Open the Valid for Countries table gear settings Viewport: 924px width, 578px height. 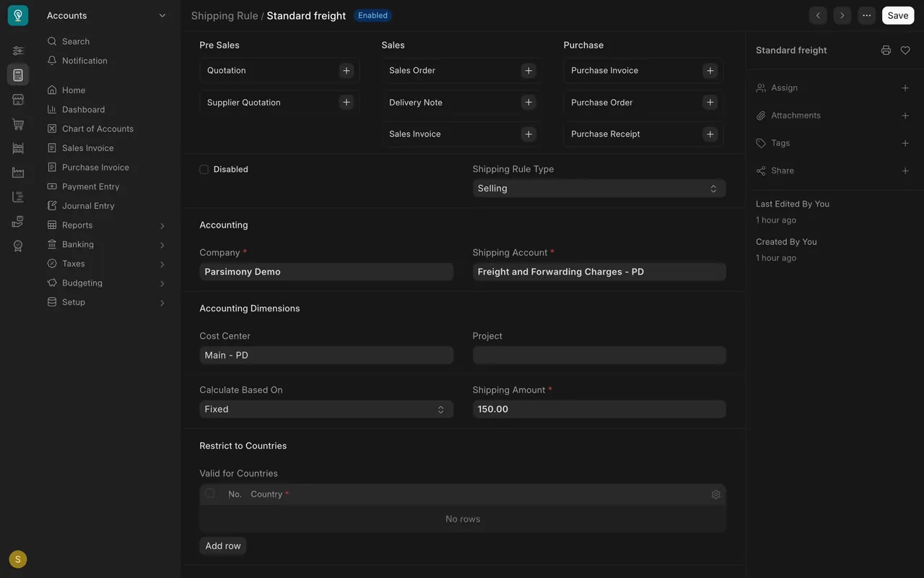tap(716, 495)
